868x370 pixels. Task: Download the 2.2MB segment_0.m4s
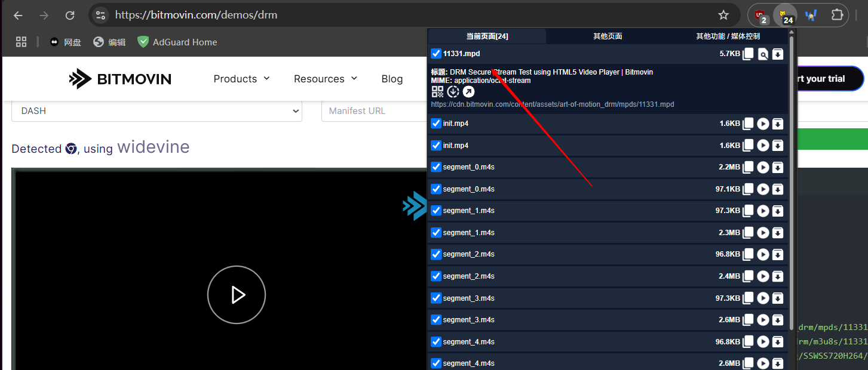[778, 167]
